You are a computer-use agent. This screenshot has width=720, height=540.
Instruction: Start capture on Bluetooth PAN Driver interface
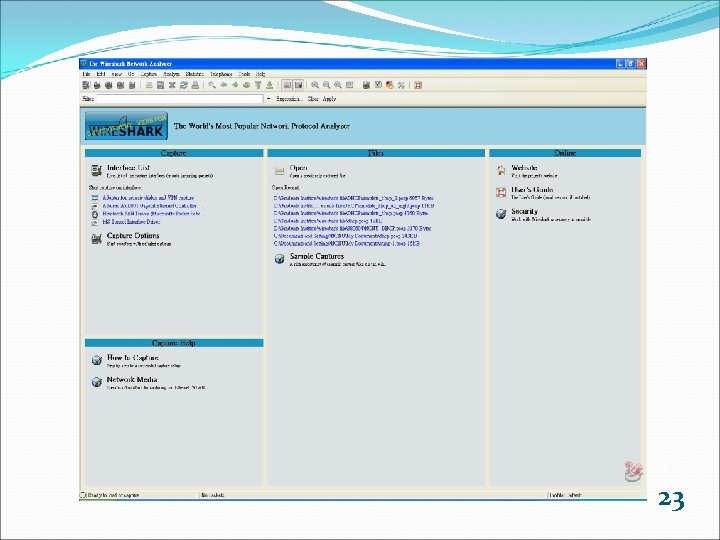[x=152, y=214]
